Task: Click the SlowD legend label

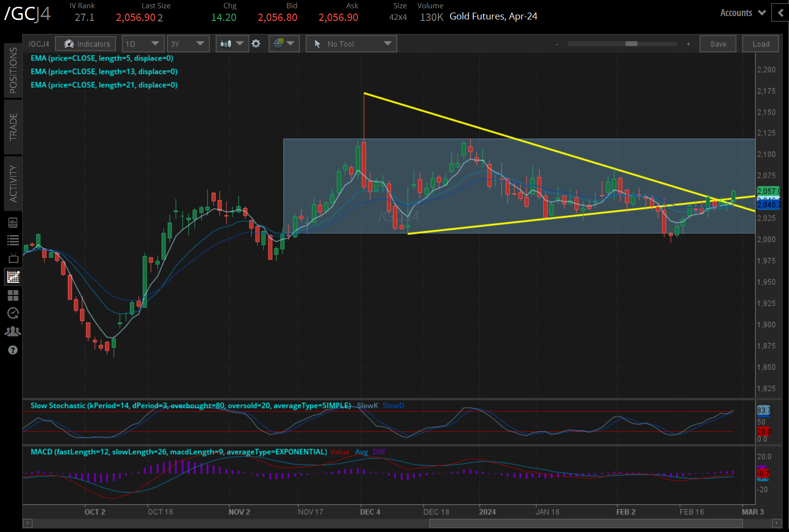Action: (393, 405)
